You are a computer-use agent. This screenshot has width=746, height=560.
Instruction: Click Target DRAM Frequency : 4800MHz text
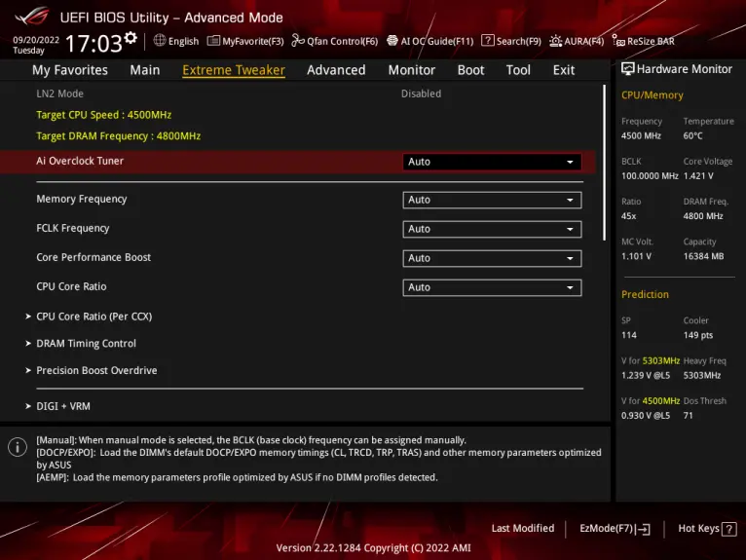pos(119,136)
